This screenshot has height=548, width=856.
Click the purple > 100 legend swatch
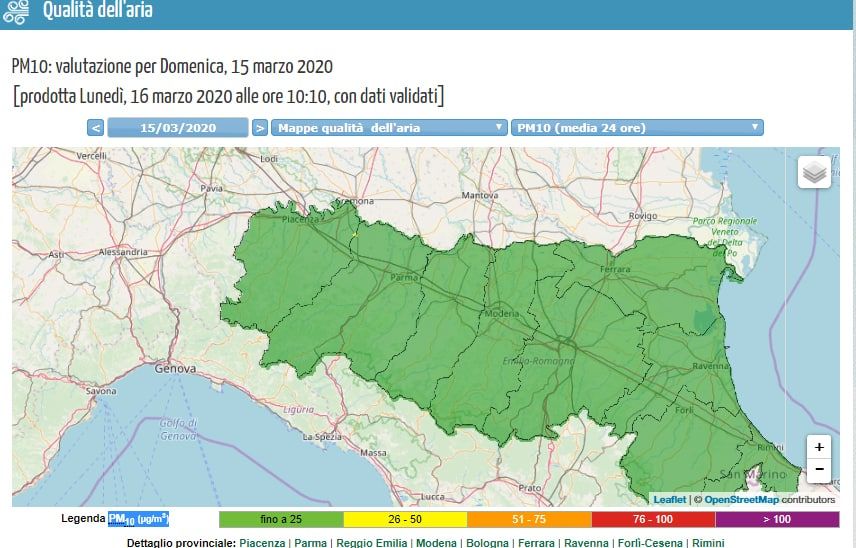pyautogui.click(x=777, y=519)
